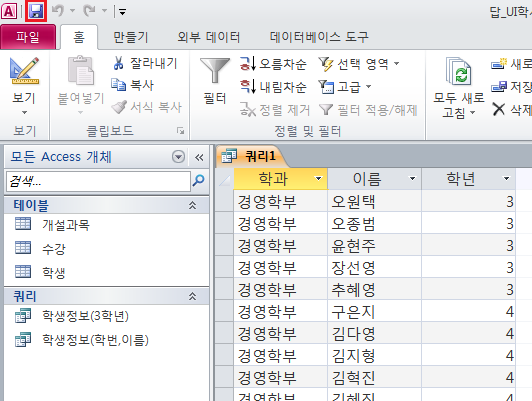Click the 잘라내기 scissors button
The height and width of the screenshot is (401, 532).
pyautogui.click(x=145, y=63)
